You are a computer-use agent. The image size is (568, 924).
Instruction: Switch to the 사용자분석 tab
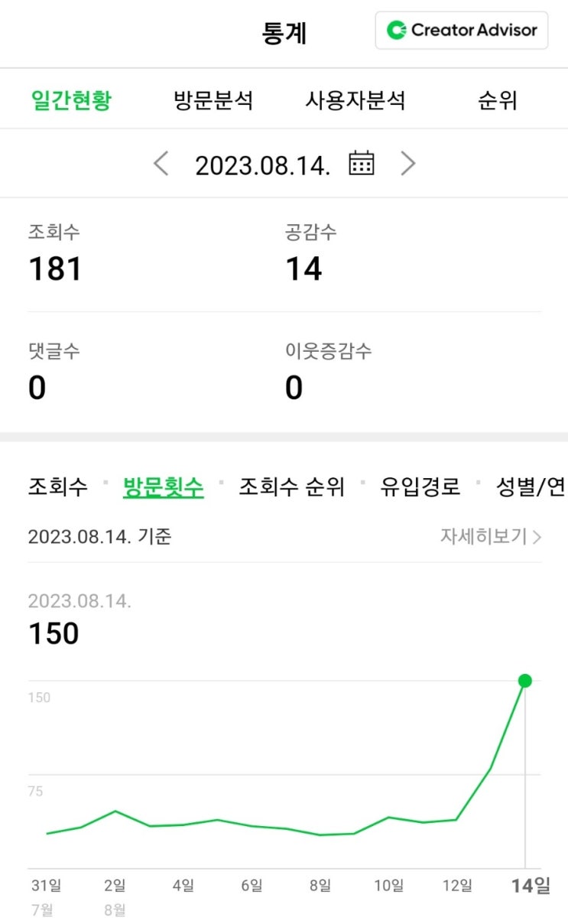(355, 100)
